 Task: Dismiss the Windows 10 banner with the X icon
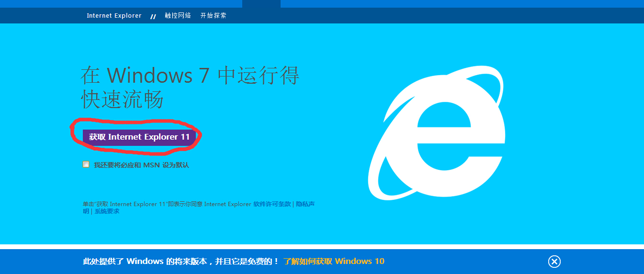554,262
